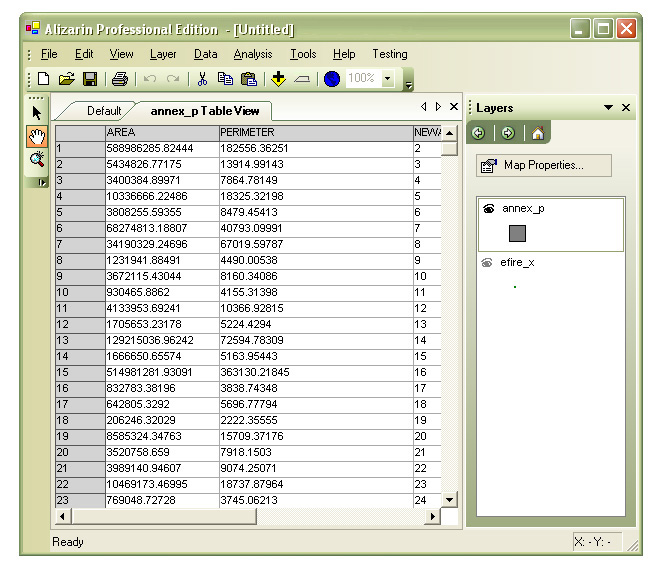662x574 pixels.
Task: Click Layers panel home icon
Action: pos(538,133)
